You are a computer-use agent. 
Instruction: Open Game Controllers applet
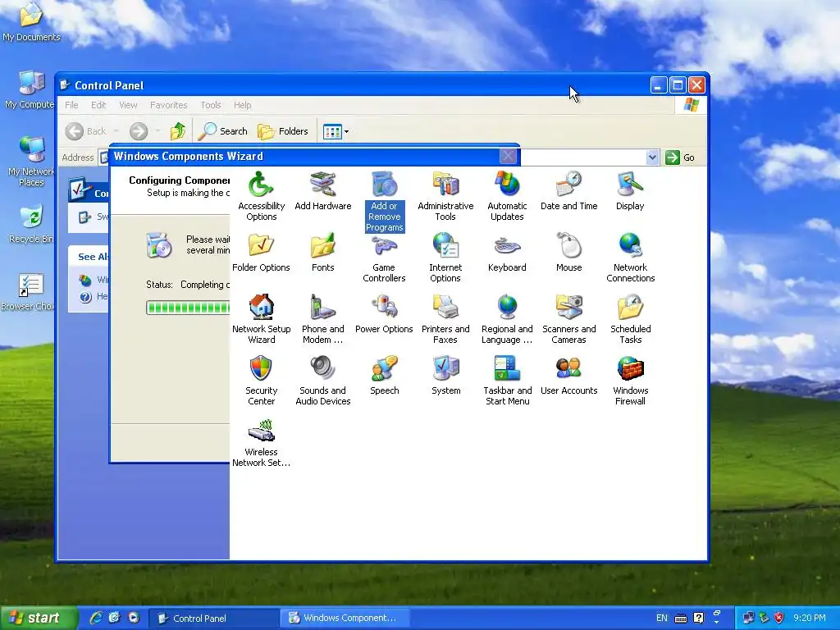[384, 258]
